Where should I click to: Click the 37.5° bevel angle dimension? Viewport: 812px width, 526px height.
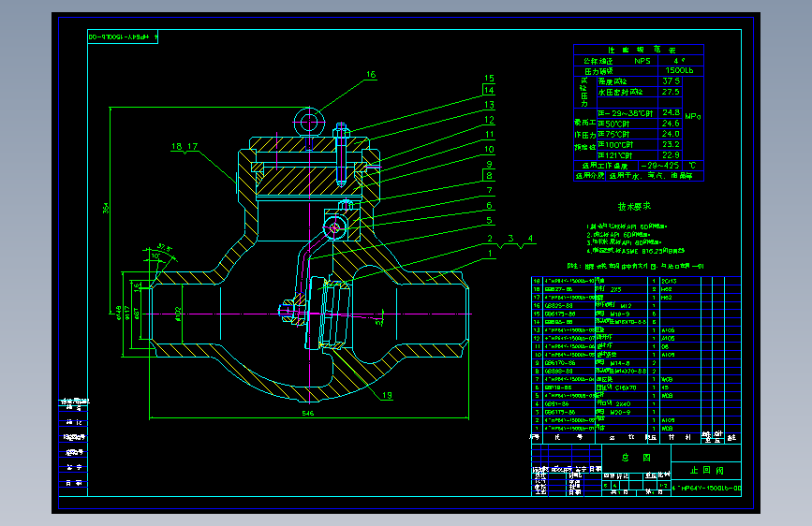pos(164,247)
